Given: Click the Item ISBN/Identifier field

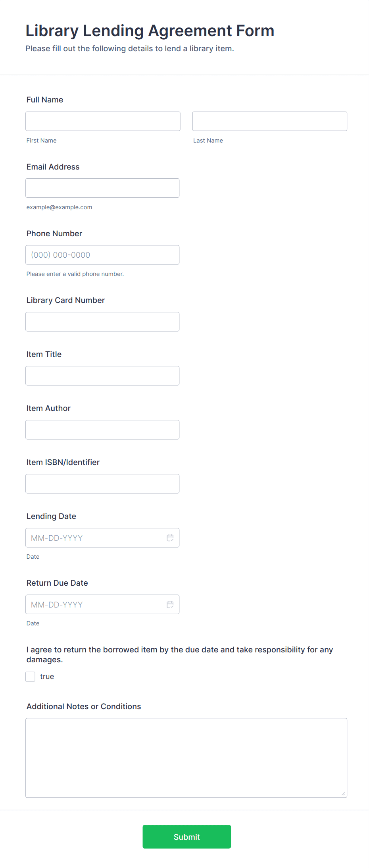Looking at the screenshot, I should click(x=102, y=484).
